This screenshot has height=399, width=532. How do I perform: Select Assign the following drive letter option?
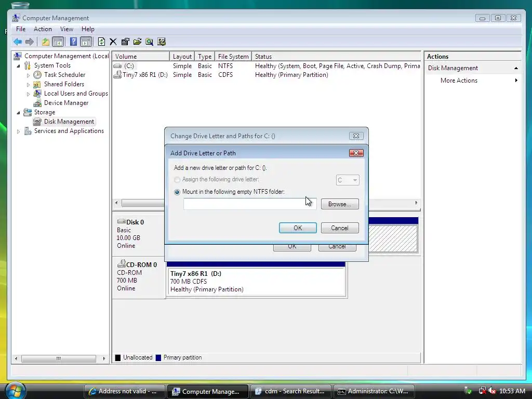pos(177,179)
